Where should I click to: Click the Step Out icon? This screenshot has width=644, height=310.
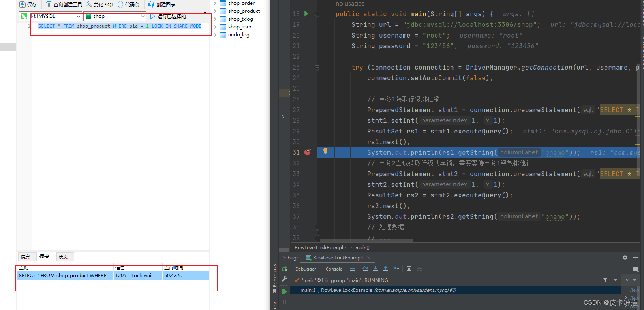click(386, 269)
